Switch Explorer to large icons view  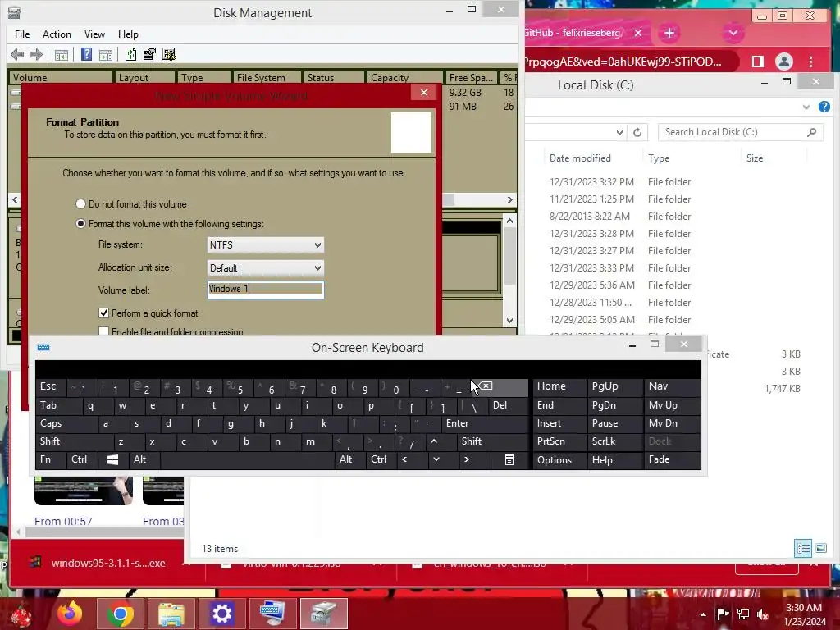coord(820,548)
